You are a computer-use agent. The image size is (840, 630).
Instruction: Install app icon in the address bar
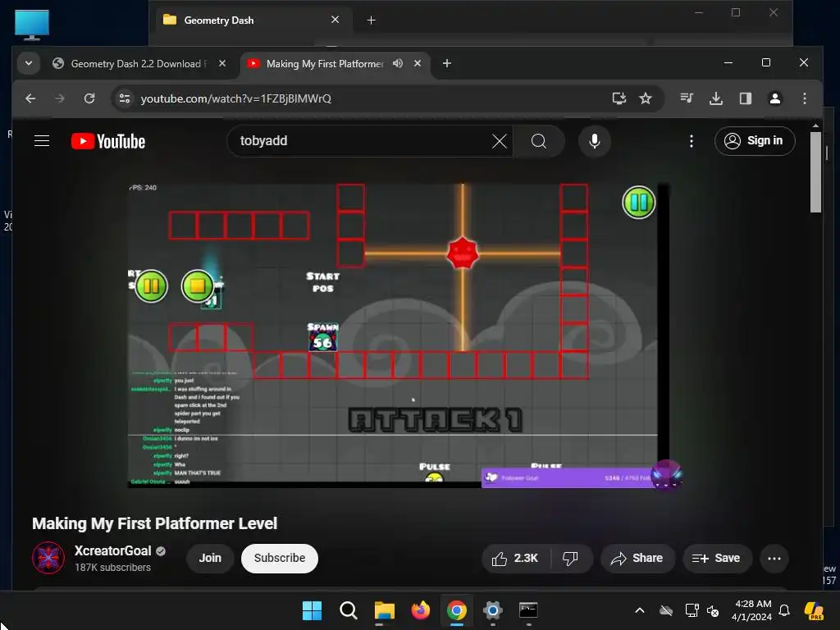click(x=619, y=98)
